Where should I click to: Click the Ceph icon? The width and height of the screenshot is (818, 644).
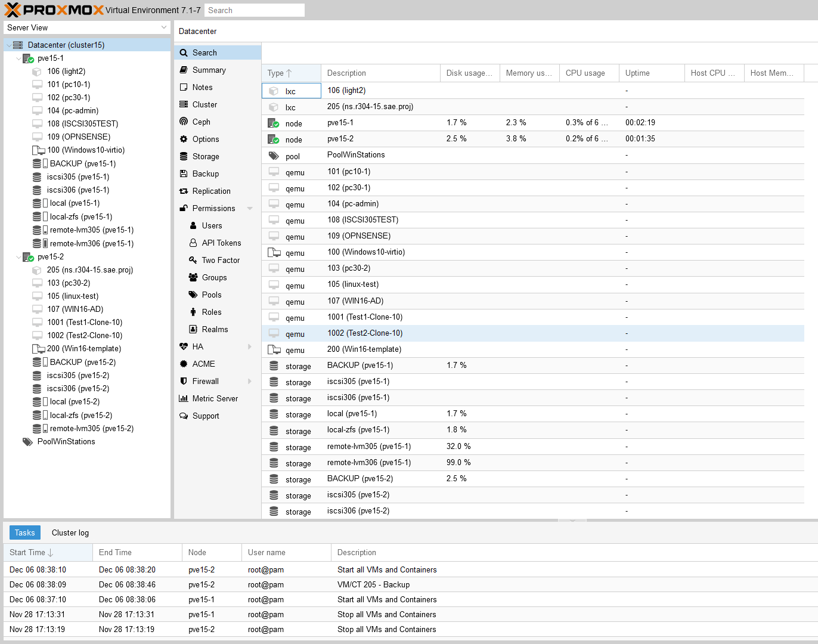point(184,122)
